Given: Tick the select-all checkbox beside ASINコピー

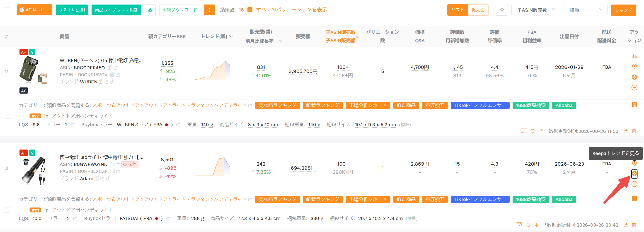Looking at the screenshot, I should tap(7, 10).
